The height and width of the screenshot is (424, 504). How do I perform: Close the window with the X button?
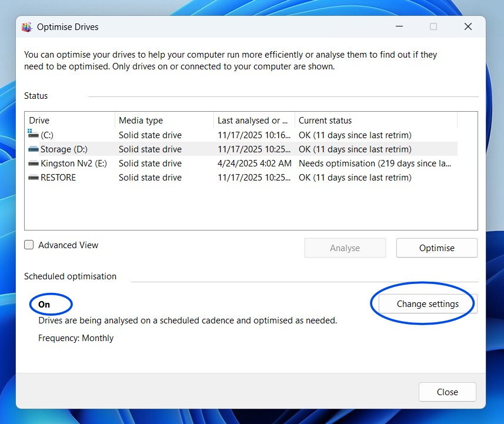468,26
